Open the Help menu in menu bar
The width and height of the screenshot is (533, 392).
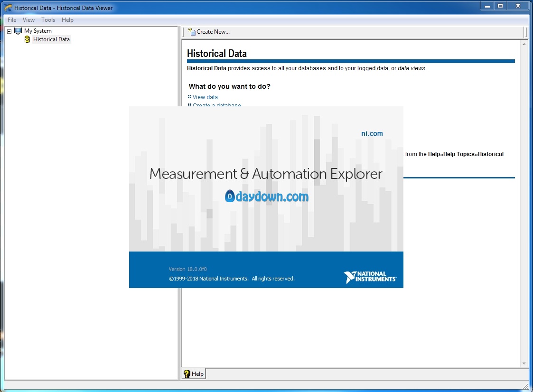[x=67, y=20]
